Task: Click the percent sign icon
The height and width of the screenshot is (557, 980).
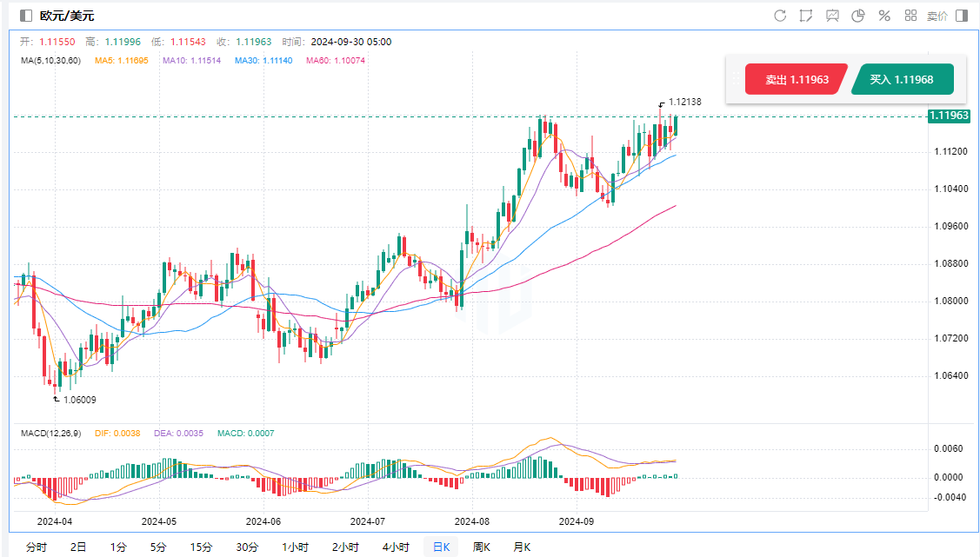Action: point(884,16)
